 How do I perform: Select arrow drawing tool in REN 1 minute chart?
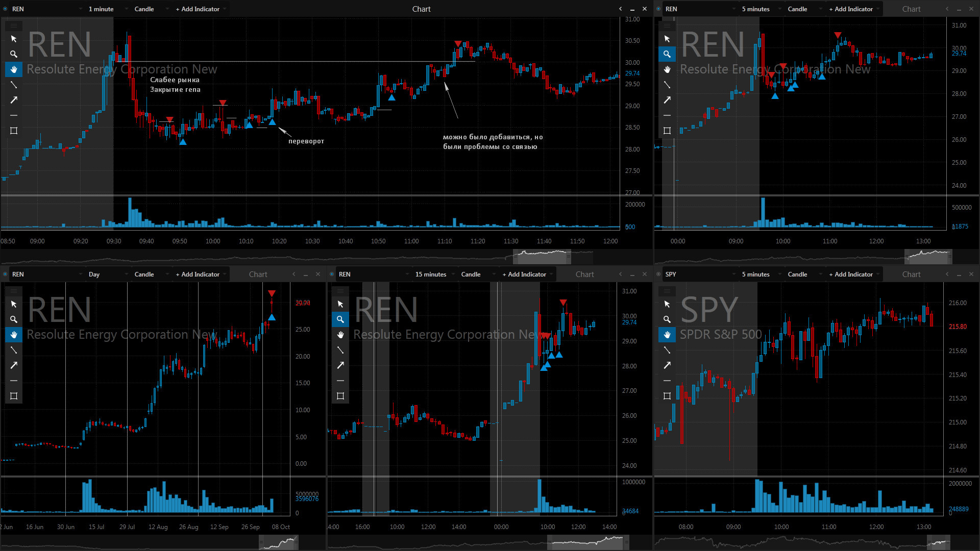[x=14, y=100]
